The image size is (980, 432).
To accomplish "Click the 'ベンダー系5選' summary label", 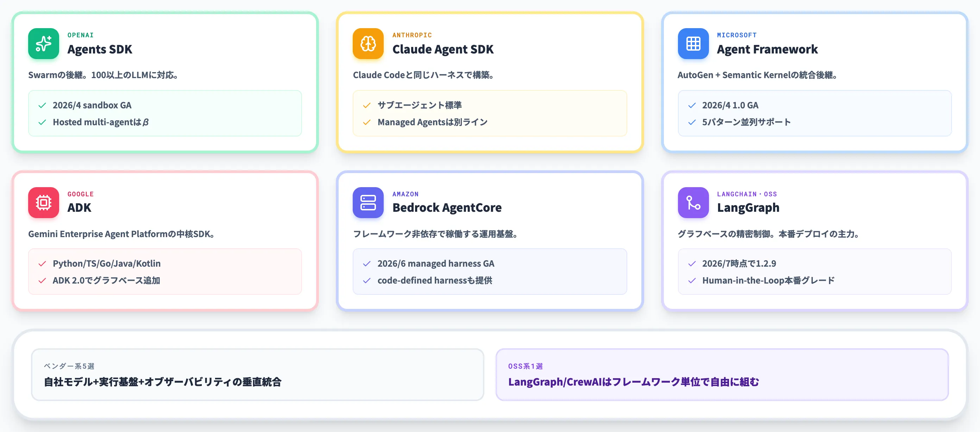I will (x=69, y=366).
